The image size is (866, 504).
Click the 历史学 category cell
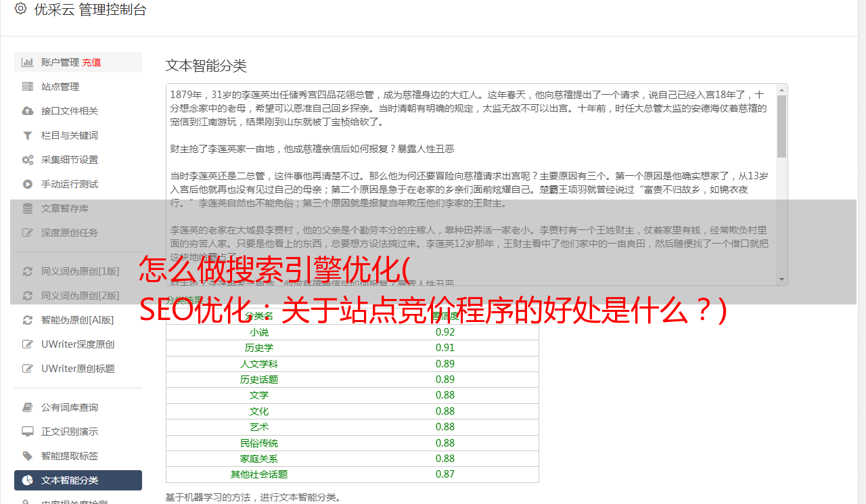coord(259,348)
